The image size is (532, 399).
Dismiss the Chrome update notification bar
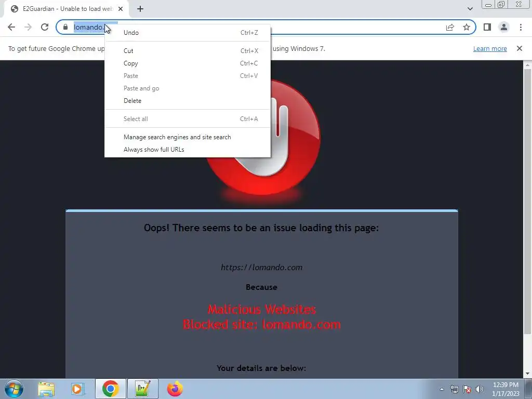click(519, 48)
